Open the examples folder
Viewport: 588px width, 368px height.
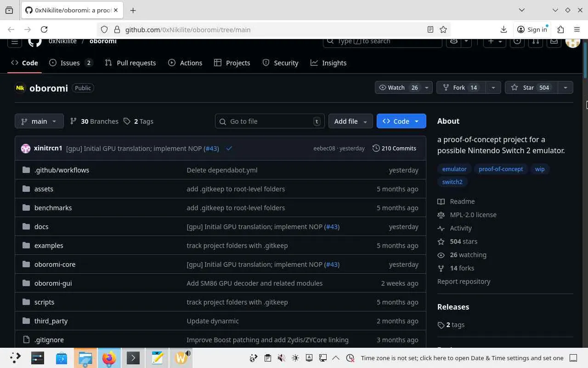click(49, 246)
